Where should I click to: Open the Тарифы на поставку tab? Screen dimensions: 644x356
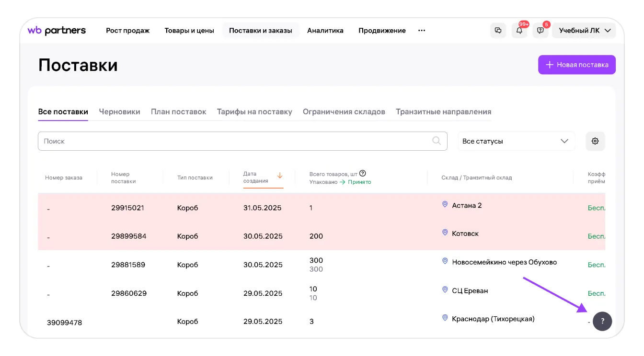coord(254,112)
